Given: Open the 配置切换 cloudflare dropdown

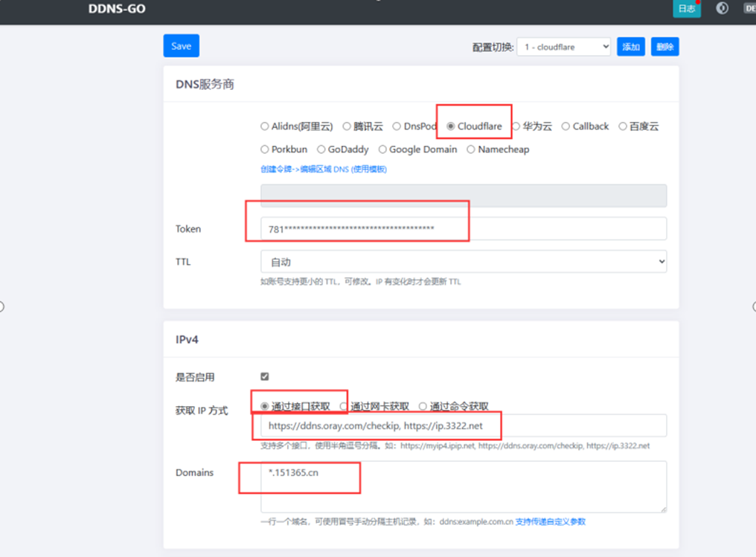Looking at the screenshot, I should (x=563, y=47).
